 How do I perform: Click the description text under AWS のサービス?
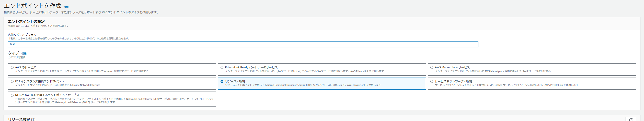pos(82,71)
